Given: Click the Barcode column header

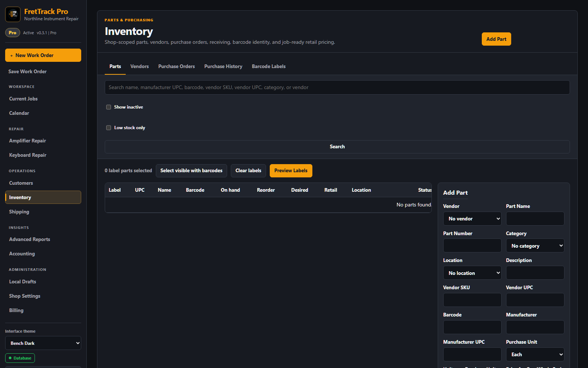Looking at the screenshot, I should click(x=195, y=190).
